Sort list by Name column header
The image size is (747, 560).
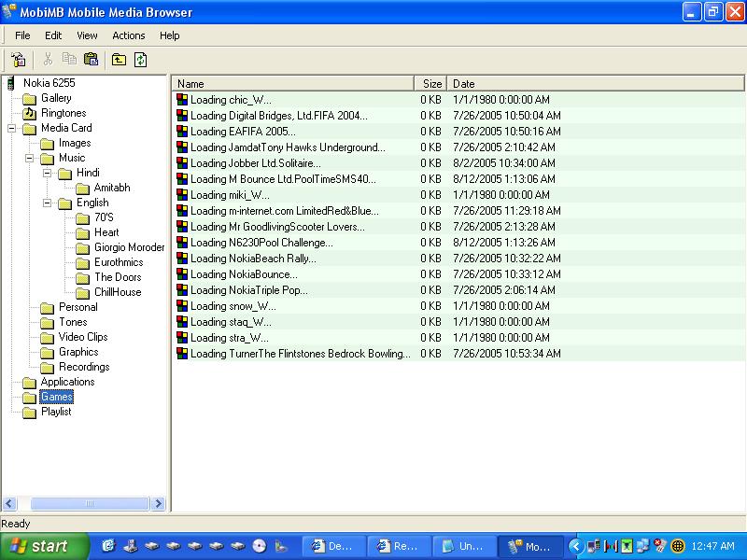coord(293,84)
